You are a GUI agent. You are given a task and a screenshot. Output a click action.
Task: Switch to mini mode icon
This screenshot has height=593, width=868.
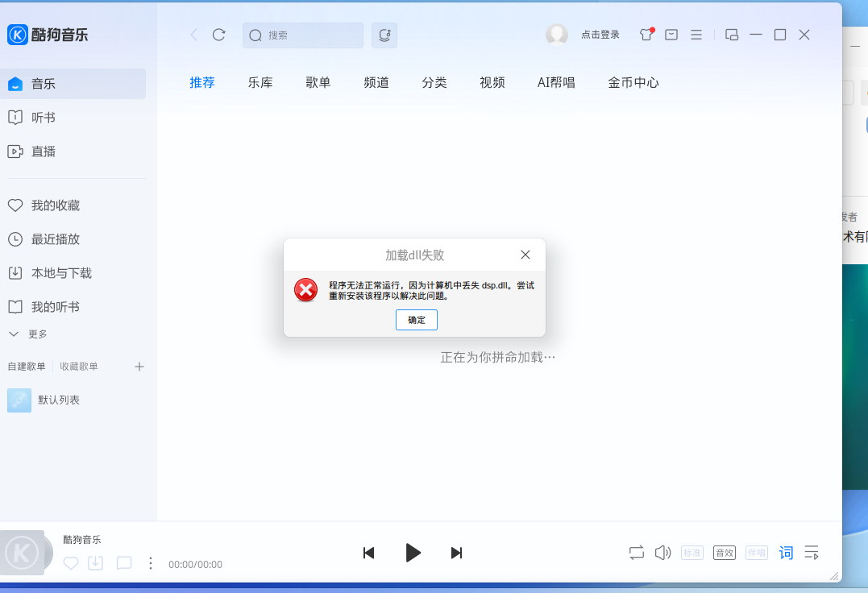pyautogui.click(x=732, y=35)
